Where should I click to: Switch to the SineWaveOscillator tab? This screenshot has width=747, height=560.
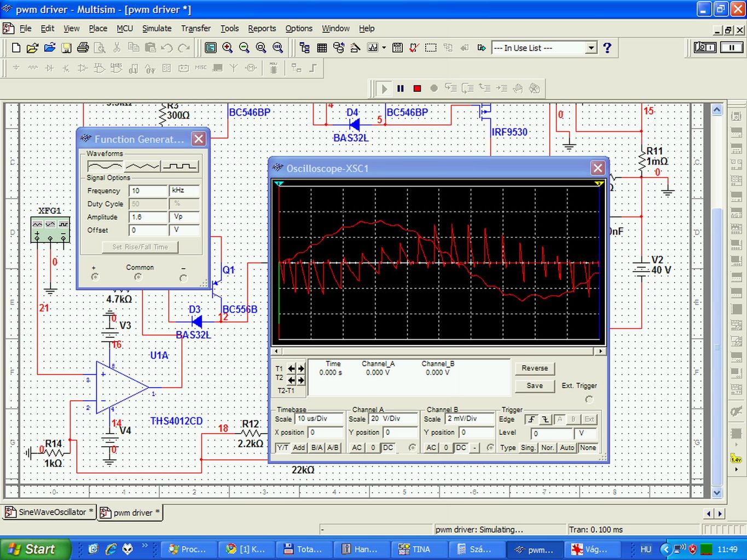coord(49,512)
